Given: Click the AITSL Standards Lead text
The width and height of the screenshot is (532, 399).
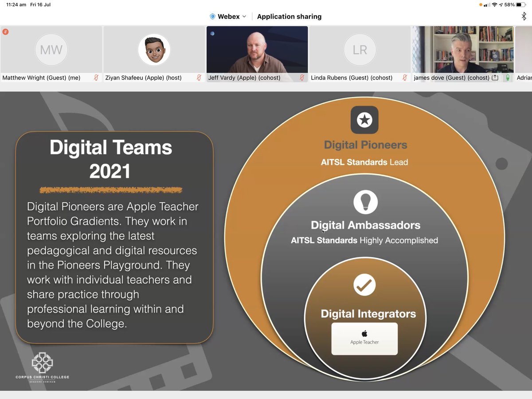Looking at the screenshot, I should (364, 162).
